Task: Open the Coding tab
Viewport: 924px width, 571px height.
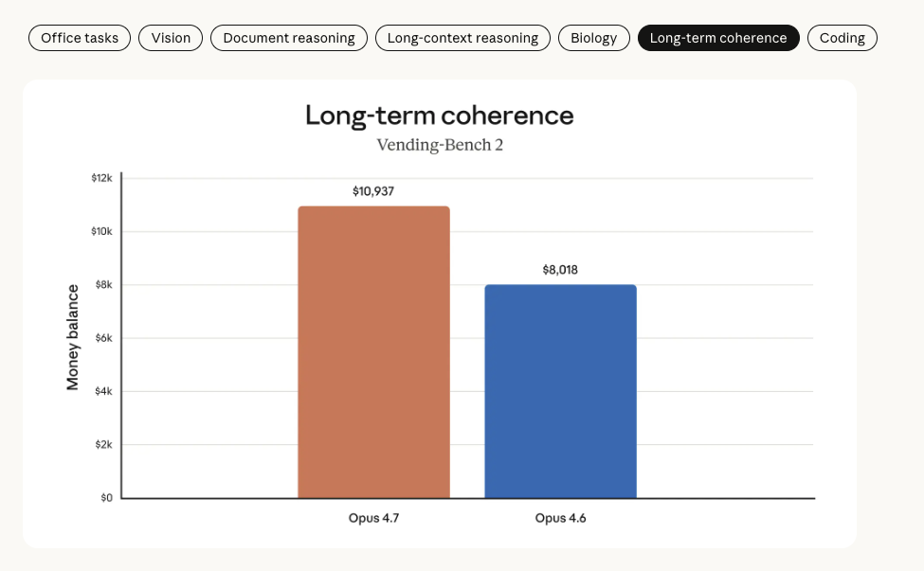Action: coord(842,38)
